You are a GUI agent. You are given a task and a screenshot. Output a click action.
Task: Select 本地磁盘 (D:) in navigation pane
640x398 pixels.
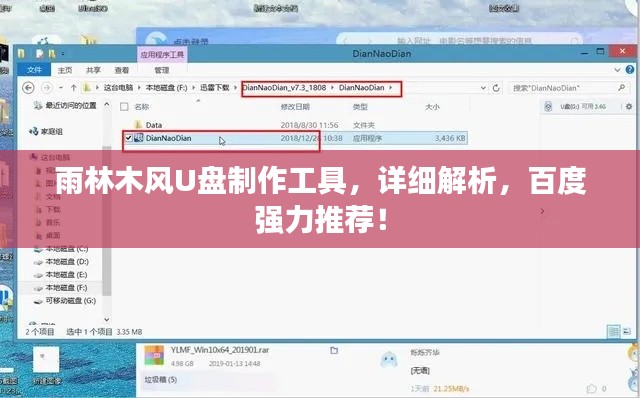click(67, 262)
